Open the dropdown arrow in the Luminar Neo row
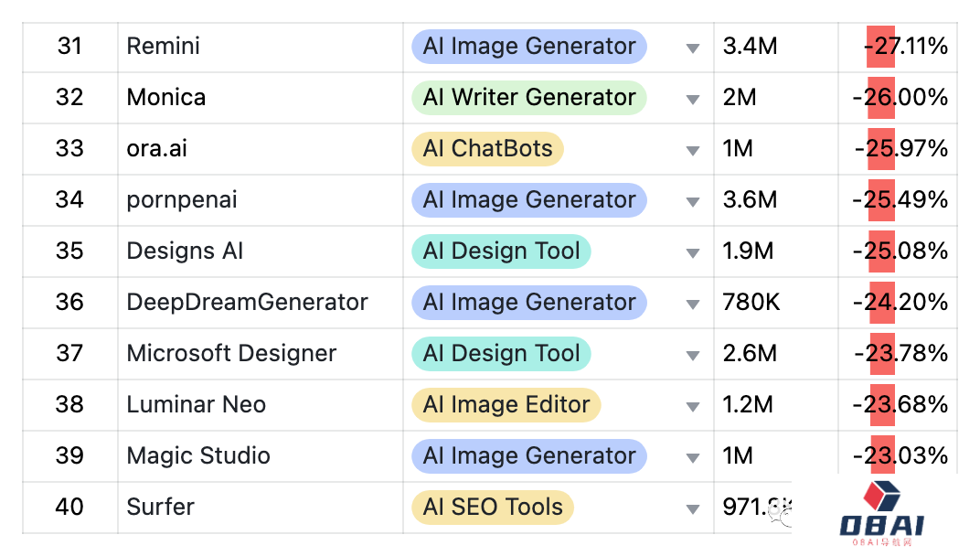The image size is (980, 556). point(693,407)
